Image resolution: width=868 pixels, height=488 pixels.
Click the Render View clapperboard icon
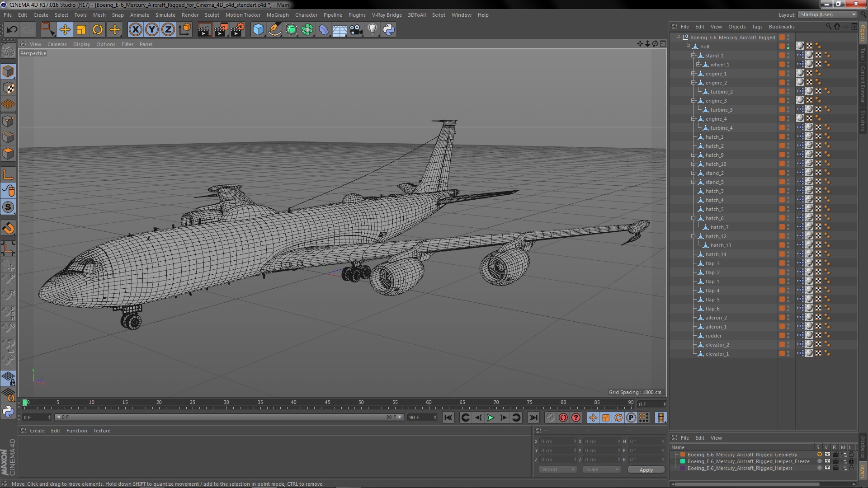click(x=204, y=30)
